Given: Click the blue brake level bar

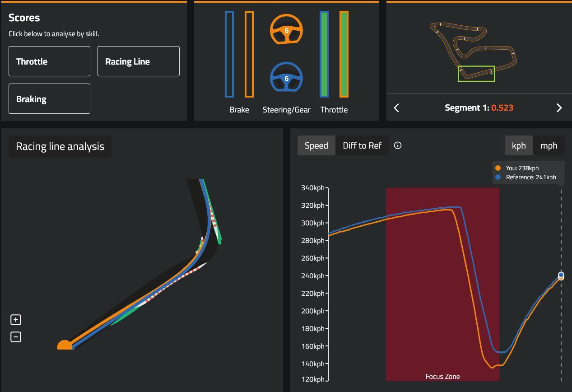Looking at the screenshot, I should click(x=229, y=54).
